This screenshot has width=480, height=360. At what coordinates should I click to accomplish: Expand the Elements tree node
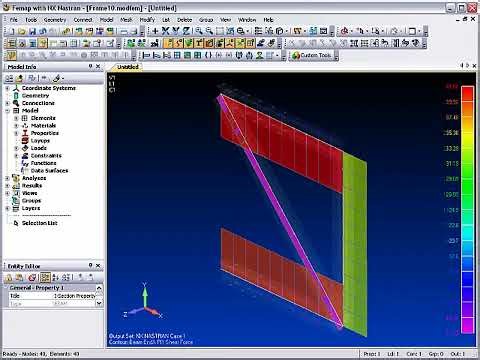(16, 118)
